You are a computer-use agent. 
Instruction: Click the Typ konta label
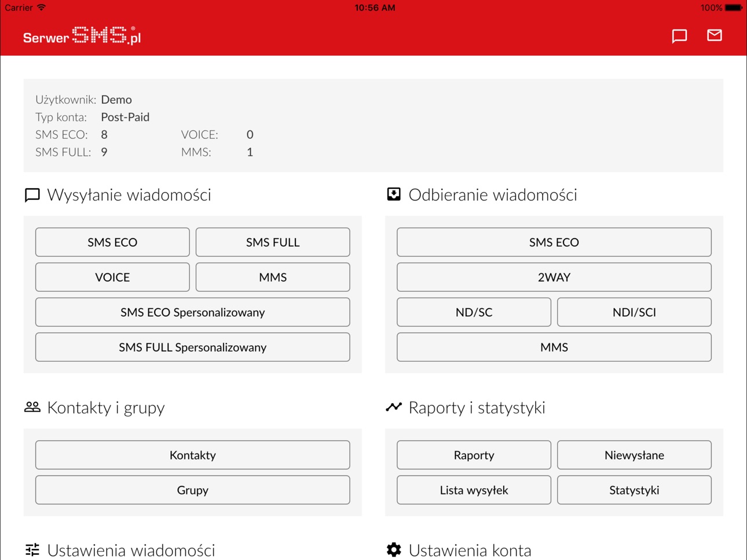(x=61, y=117)
